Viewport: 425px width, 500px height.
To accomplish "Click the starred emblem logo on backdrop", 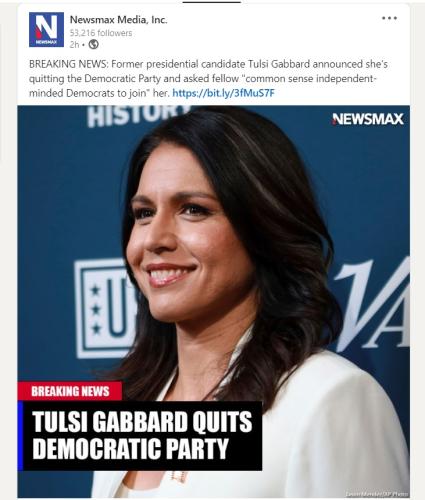I will pos(105,308).
